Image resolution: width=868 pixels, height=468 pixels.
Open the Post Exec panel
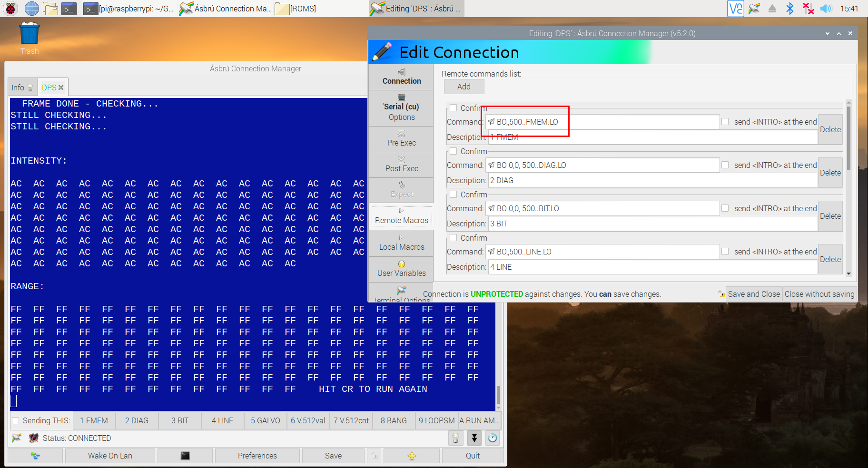tap(401, 165)
